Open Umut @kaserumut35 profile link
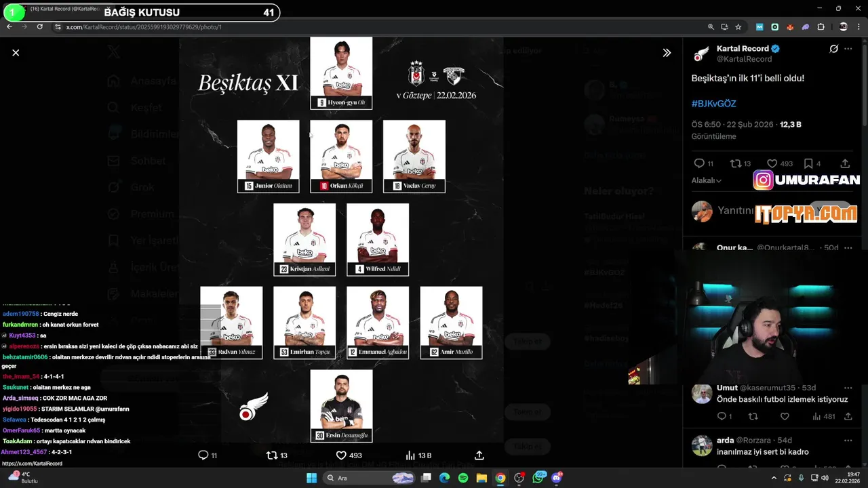The width and height of the screenshot is (868, 488). click(756, 388)
